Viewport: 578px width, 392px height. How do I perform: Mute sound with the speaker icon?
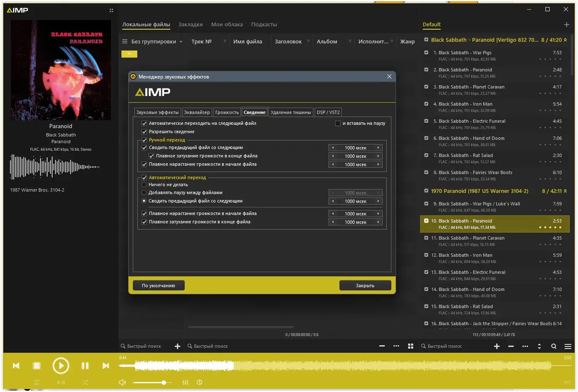(x=122, y=382)
